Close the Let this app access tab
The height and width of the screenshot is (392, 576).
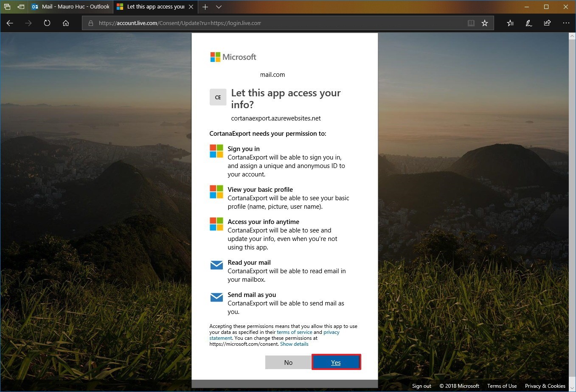coord(191,7)
